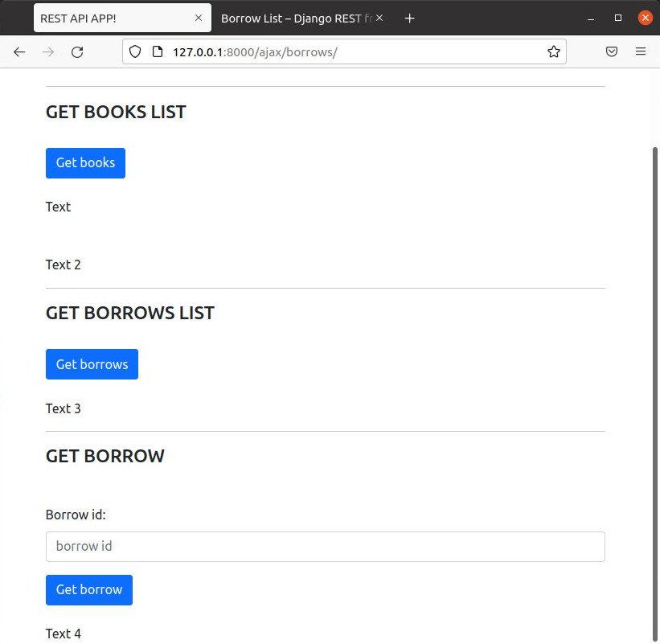Reload the current page
Screen dimensions: 660x644
pos(77,51)
